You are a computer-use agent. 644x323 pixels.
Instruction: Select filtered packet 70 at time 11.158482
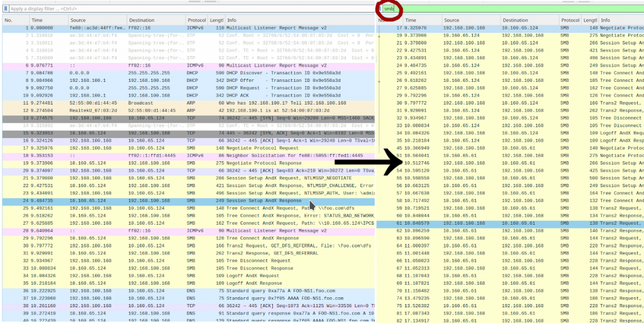tap(511, 290)
